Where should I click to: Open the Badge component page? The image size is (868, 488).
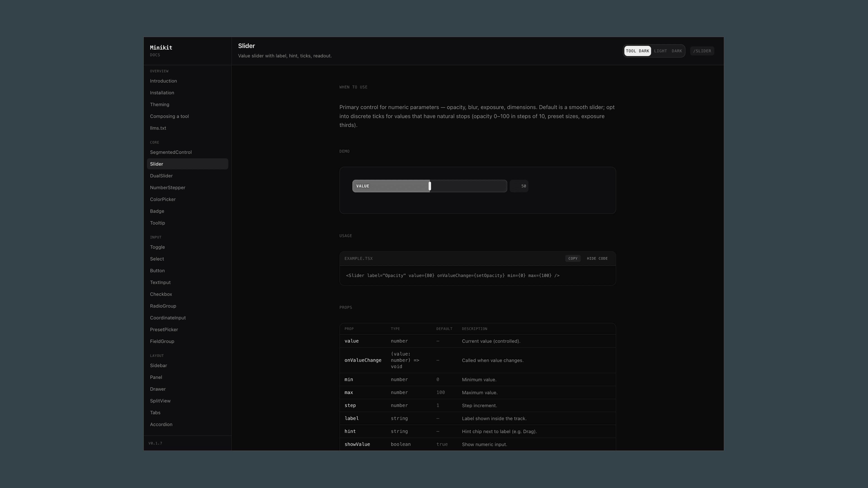pyautogui.click(x=187, y=211)
